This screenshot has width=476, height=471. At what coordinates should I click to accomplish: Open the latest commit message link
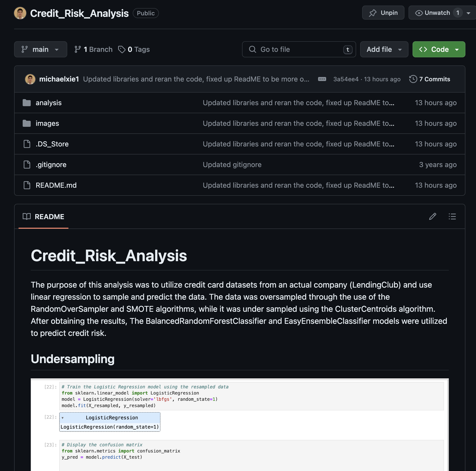point(196,79)
